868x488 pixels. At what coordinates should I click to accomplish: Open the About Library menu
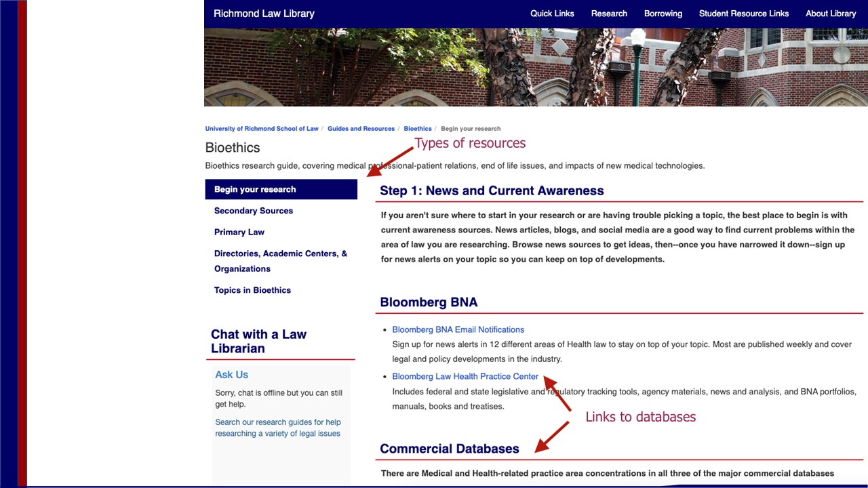point(831,14)
